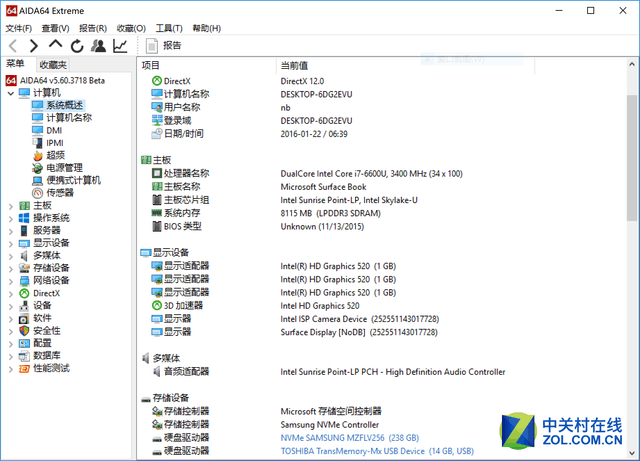Open the 文件(F) menu
Image resolution: width=640 pixels, height=461 pixels.
pyautogui.click(x=19, y=28)
